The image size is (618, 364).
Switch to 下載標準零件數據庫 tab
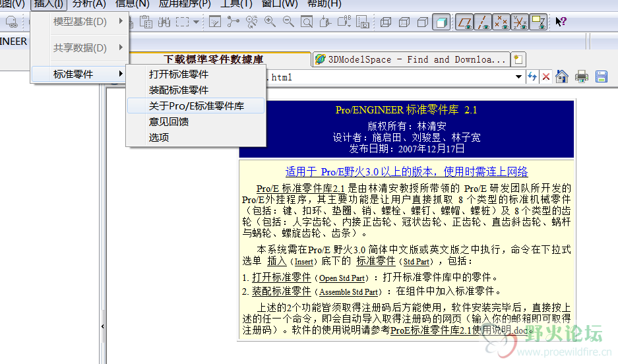(x=214, y=59)
